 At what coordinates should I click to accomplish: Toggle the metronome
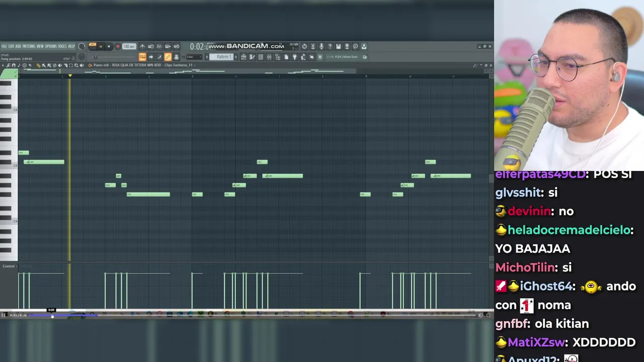(x=142, y=46)
